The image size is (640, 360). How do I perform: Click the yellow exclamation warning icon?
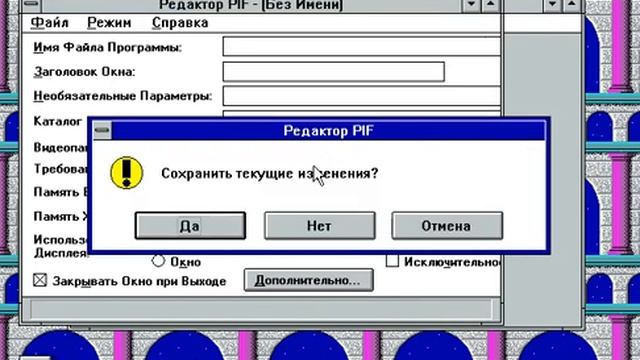coord(127,173)
